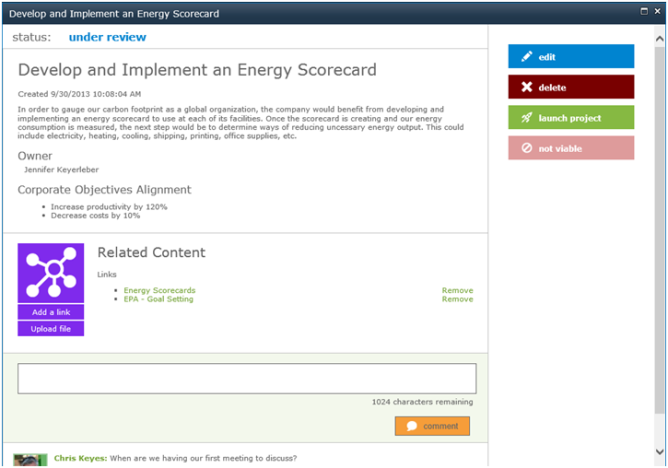The height and width of the screenshot is (468, 668).
Task: Post using the orange comment button
Action: 432,426
